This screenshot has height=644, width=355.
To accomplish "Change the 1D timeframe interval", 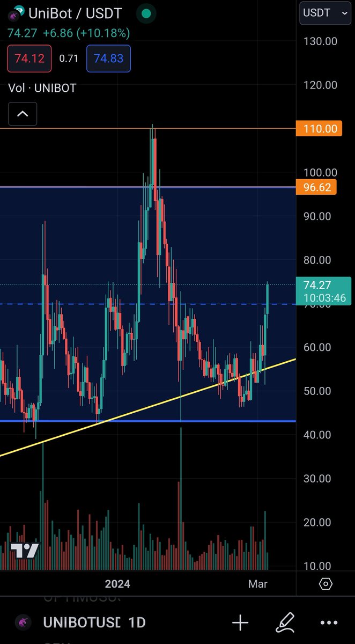I will 137,623.
